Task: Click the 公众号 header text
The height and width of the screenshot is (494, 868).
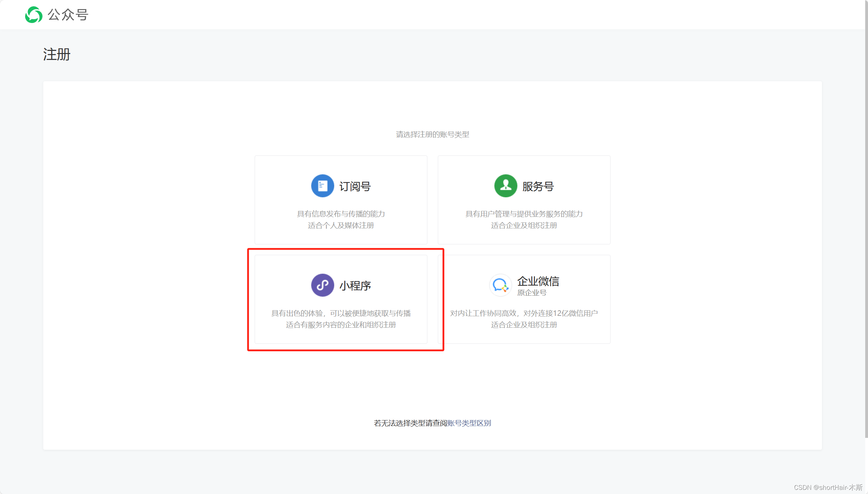Action: (x=68, y=15)
